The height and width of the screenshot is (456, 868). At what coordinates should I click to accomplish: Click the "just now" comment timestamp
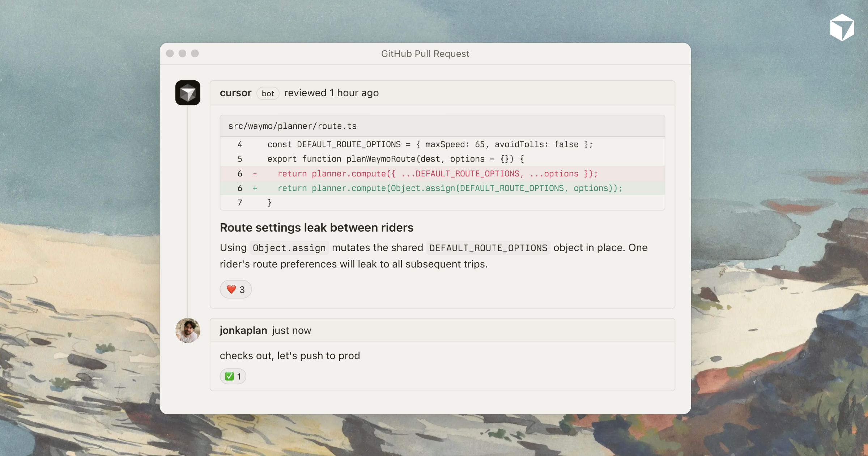coord(292,330)
